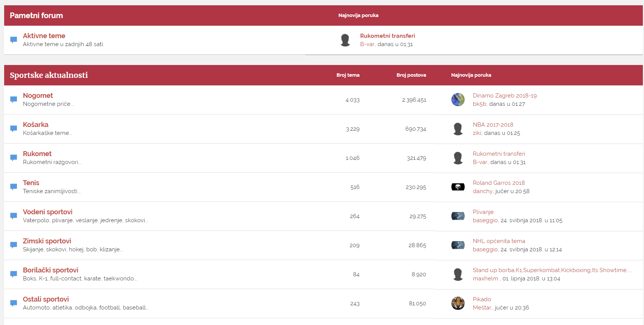Open the Aktivne teme section
644x325 pixels.
pyautogui.click(x=44, y=36)
